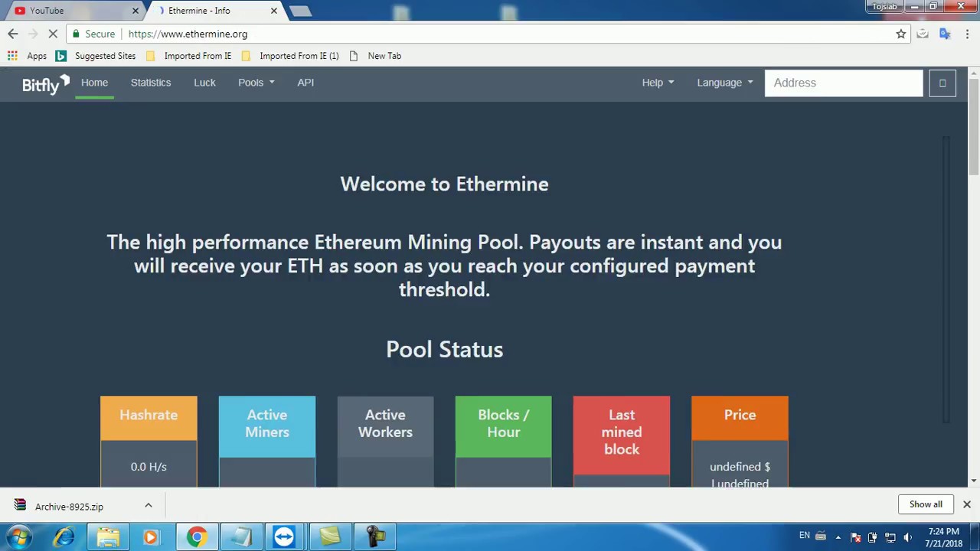
Task: Expand the Help dropdown
Action: [x=658, y=83]
